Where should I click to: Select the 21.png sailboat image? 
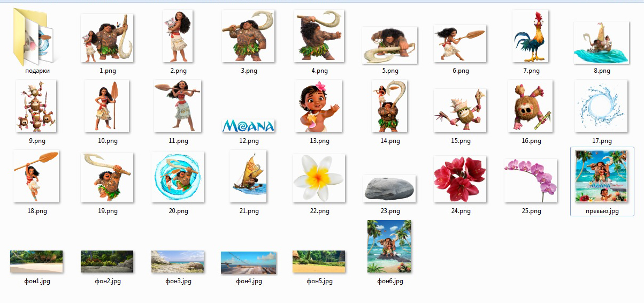(x=249, y=177)
